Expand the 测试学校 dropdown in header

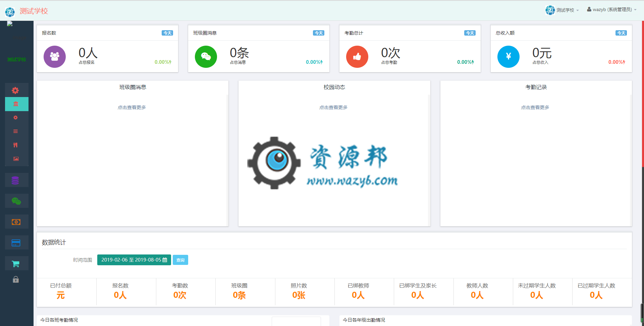click(x=562, y=10)
